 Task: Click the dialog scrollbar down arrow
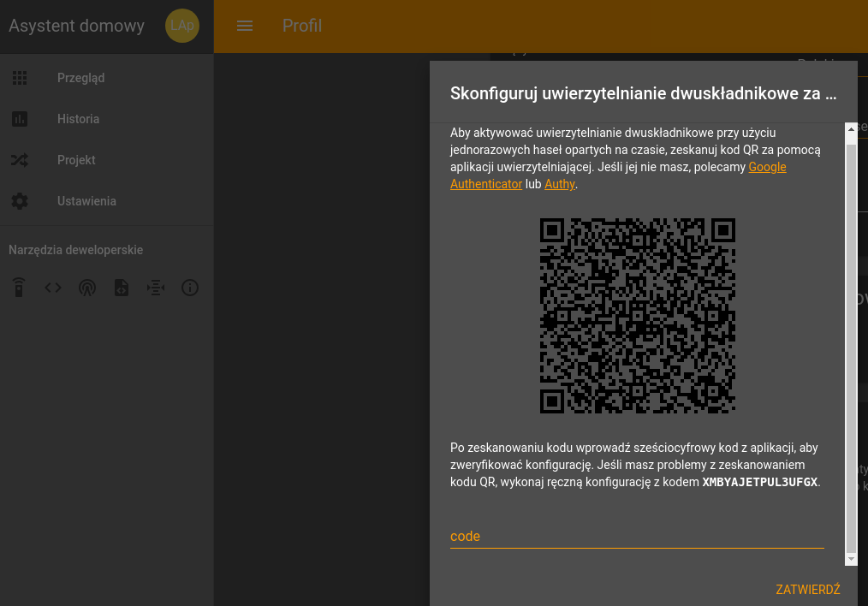pos(851,560)
